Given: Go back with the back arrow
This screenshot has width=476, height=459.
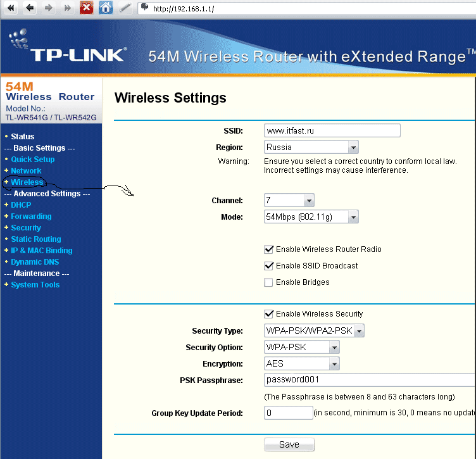Looking at the screenshot, I should pos(30,8).
